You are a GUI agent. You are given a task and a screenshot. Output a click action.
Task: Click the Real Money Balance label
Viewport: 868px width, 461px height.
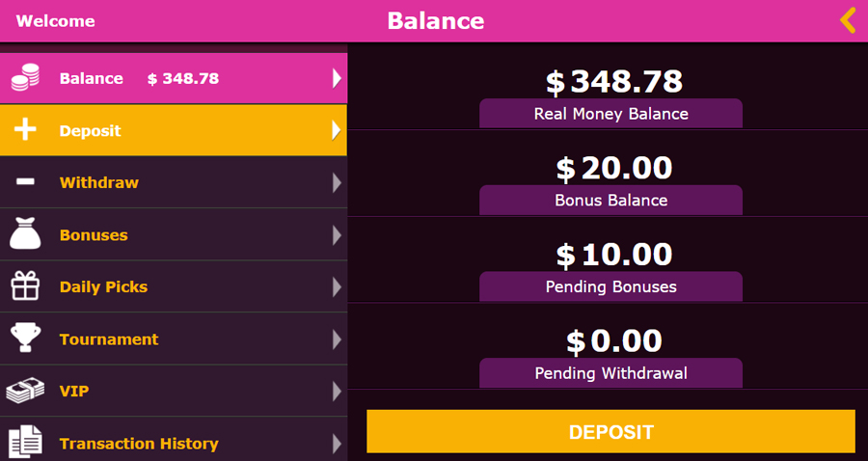point(610,114)
